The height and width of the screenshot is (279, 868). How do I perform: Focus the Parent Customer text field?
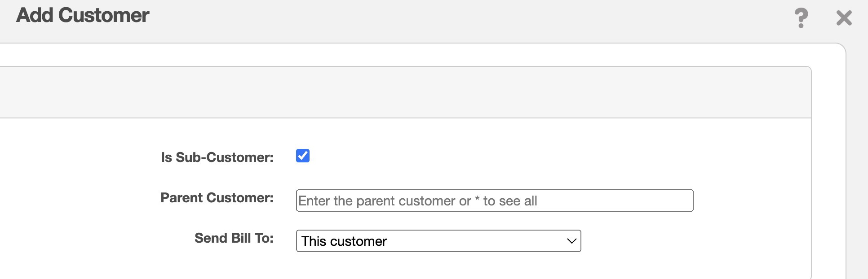(x=494, y=201)
